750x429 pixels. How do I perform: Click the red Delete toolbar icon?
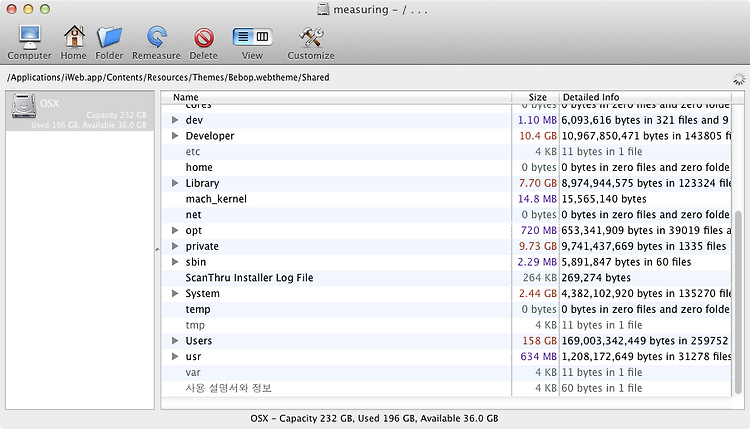point(204,37)
